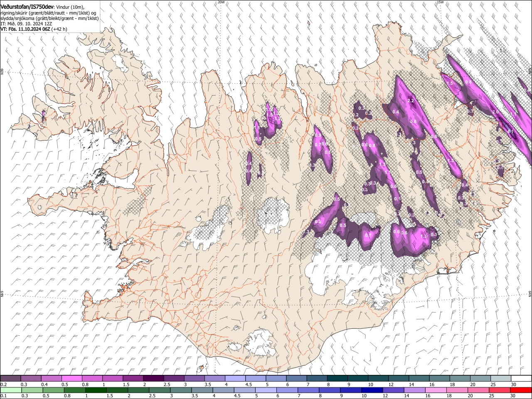The image size is (532, 399).
Task: Click the 2.0 snowfall value on the map
Action: click(x=495, y=112)
